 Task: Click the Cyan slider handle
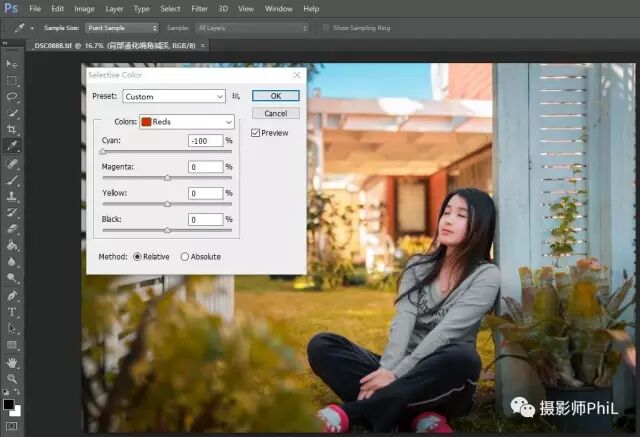click(x=103, y=152)
